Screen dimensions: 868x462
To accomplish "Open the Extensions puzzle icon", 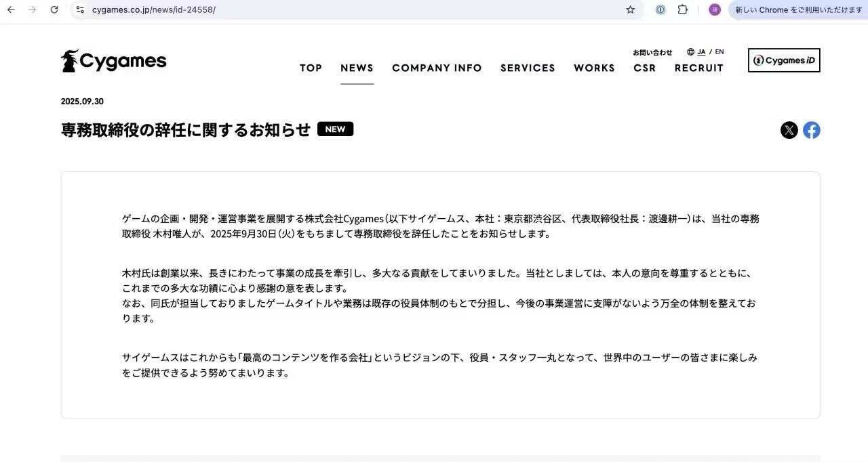I will [x=683, y=9].
